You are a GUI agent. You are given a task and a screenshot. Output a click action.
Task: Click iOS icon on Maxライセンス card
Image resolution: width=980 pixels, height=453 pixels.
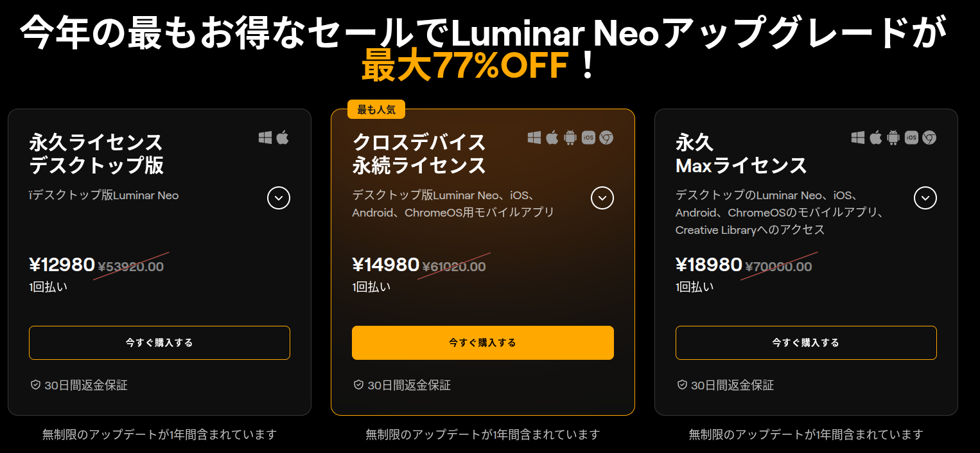911,138
